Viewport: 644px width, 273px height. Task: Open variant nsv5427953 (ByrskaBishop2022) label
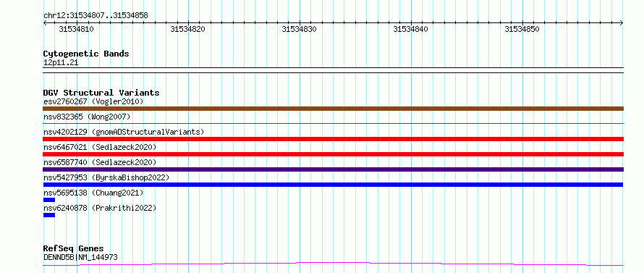pyautogui.click(x=106, y=177)
